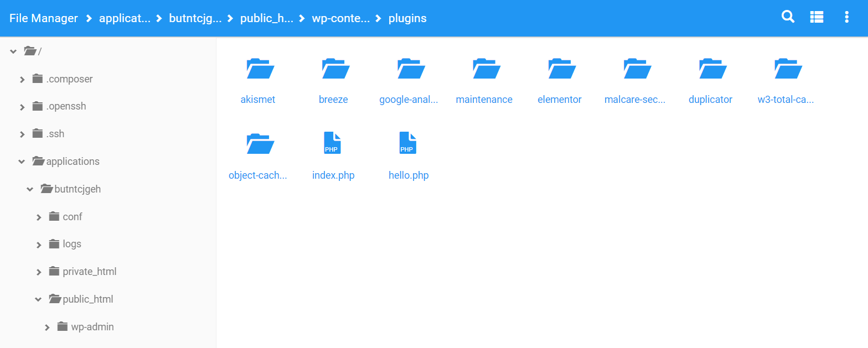
Task: Select private_html in the sidebar tree
Action: [89, 272]
